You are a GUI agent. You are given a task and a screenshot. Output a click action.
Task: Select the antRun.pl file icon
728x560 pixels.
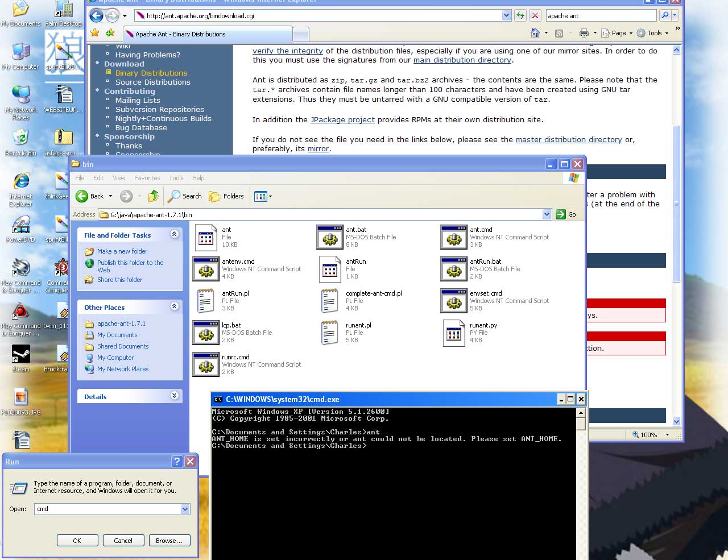coord(206,301)
